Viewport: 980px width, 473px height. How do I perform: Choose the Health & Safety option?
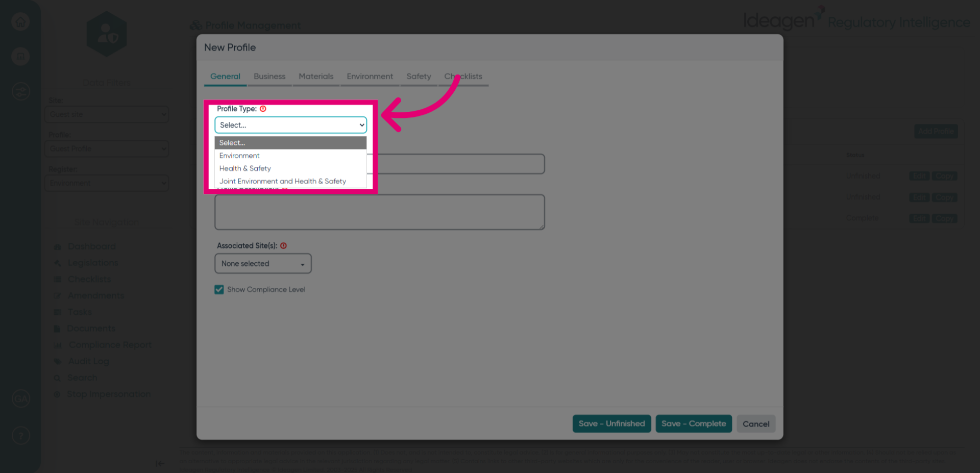pyautogui.click(x=290, y=168)
